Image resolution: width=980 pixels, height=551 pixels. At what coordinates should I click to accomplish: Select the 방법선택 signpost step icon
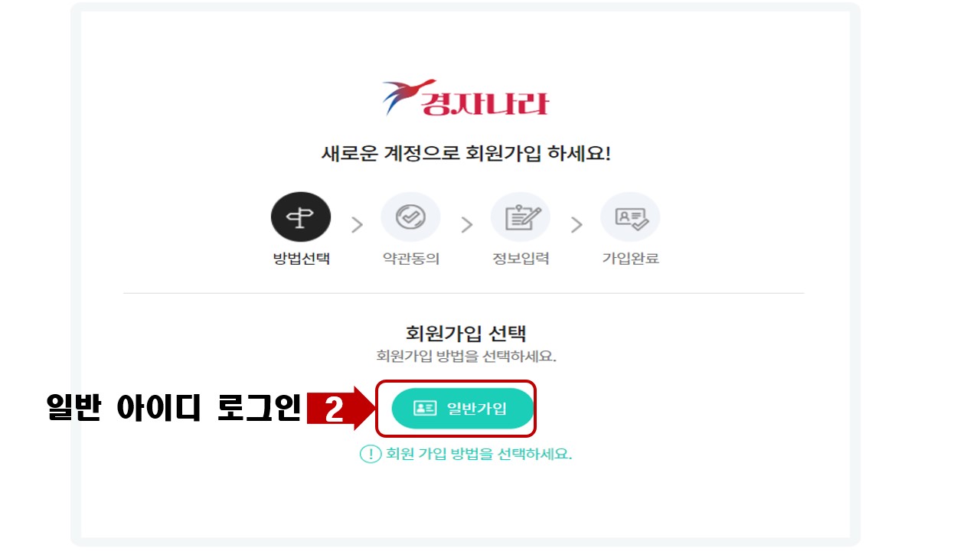301,217
